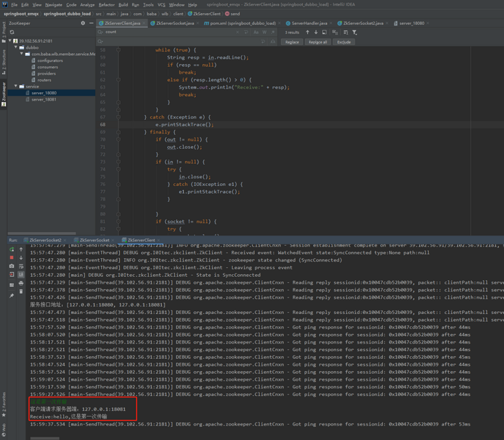Rerun ZkServerClient with the green rerun icon
This screenshot has width=504, height=440.
[12, 249]
